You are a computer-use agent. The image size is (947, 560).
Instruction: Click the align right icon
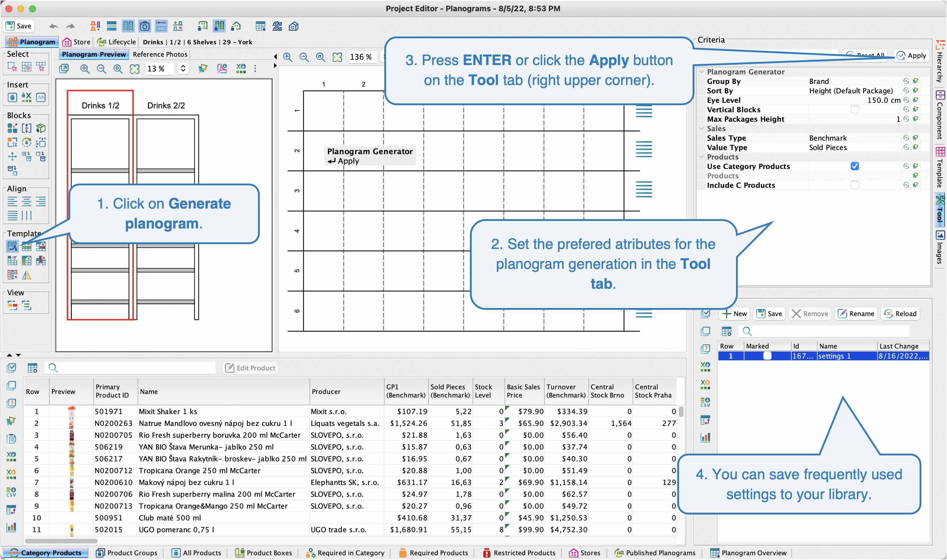pos(41,202)
